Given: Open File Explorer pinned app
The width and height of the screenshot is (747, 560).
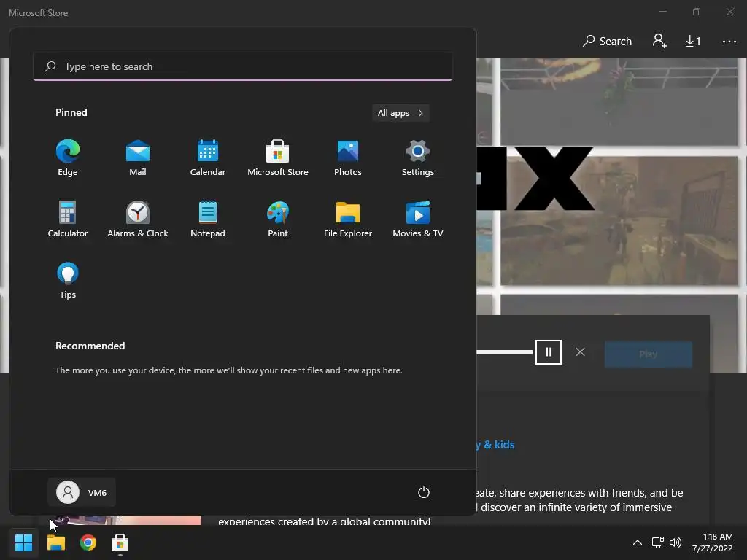Looking at the screenshot, I should point(348,219).
